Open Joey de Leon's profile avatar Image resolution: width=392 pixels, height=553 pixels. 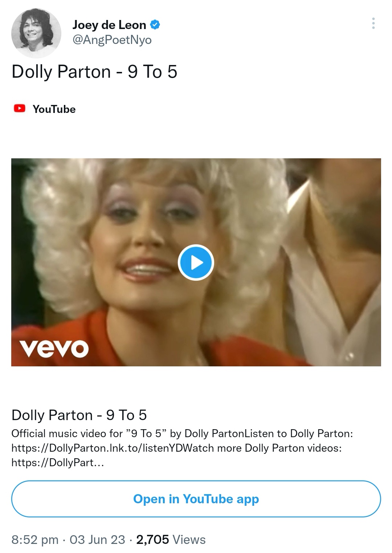click(x=36, y=33)
